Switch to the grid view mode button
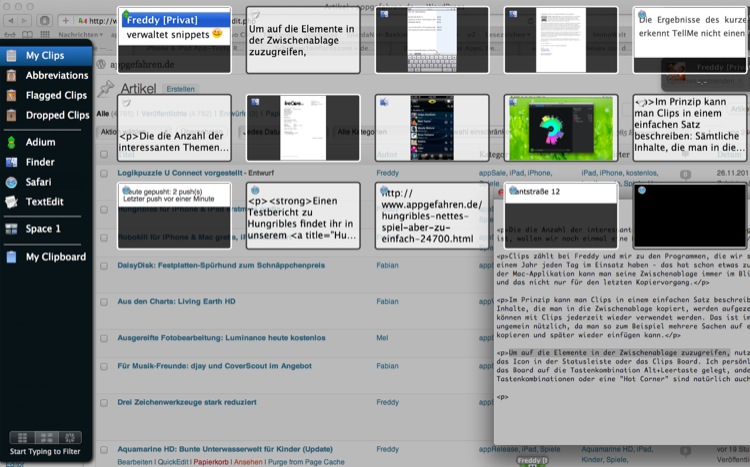The image size is (750, 467). (x=22, y=438)
